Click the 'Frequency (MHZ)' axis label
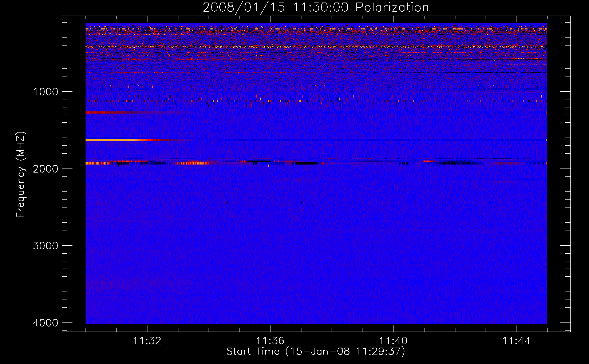This screenshot has height=364, width=589. (21, 175)
